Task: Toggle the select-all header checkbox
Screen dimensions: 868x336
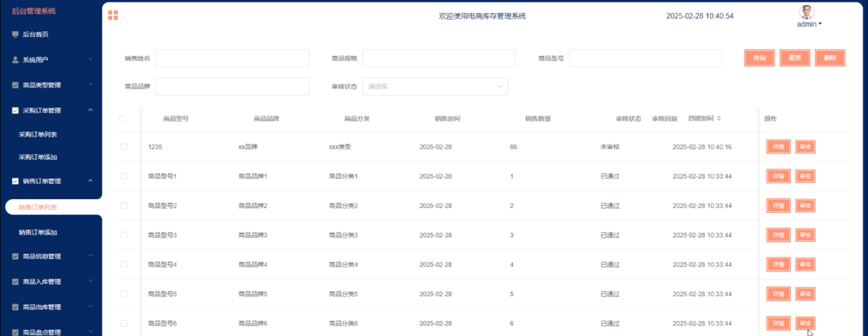Action: coord(122,119)
